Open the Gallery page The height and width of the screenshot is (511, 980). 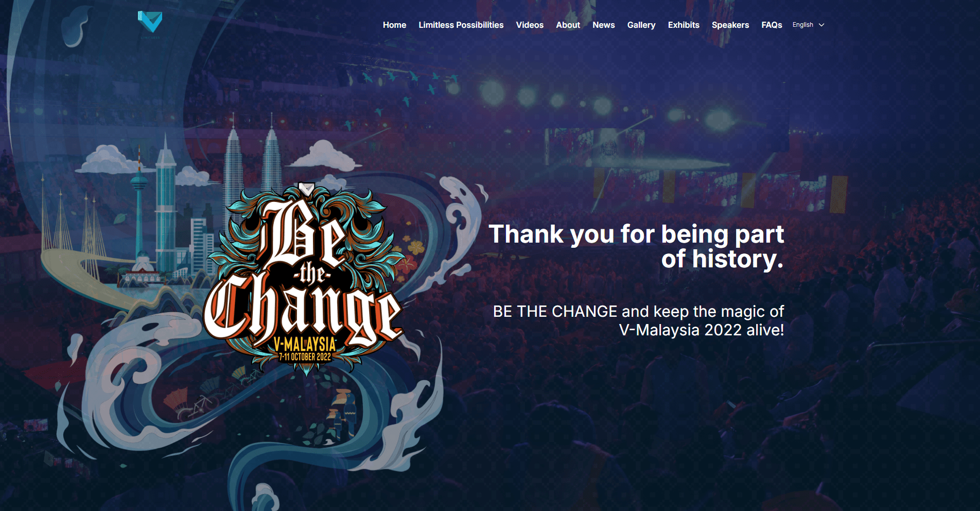pyautogui.click(x=641, y=25)
